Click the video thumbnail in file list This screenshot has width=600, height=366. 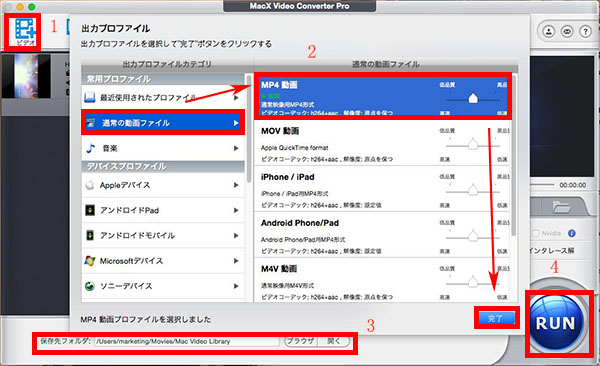(x=27, y=76)
